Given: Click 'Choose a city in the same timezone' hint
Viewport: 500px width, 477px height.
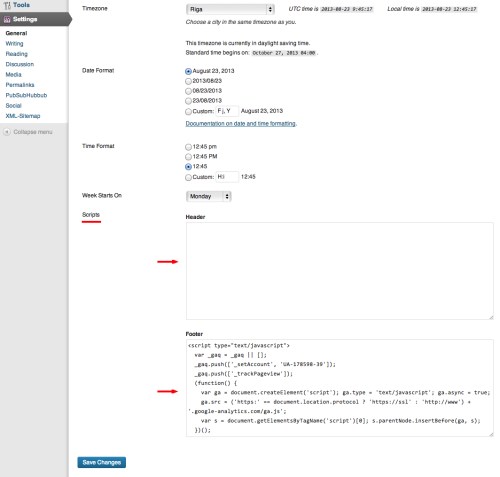Looking at the screenshot, I should coord(241,22).
